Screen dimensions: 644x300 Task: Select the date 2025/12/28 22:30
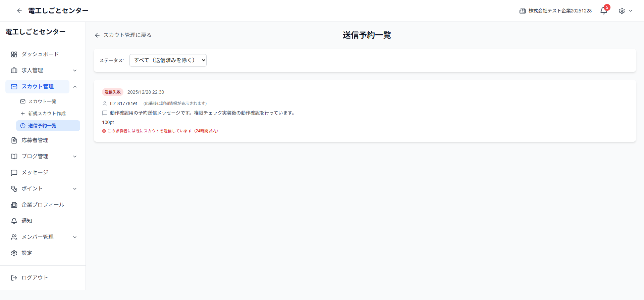pyautogui.click(x=146, y=92)
